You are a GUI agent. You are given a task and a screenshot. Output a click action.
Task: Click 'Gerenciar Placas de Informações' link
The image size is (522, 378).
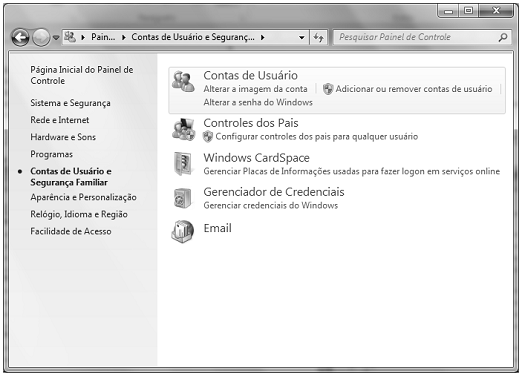pyautogui.click(x=352, y=171)
